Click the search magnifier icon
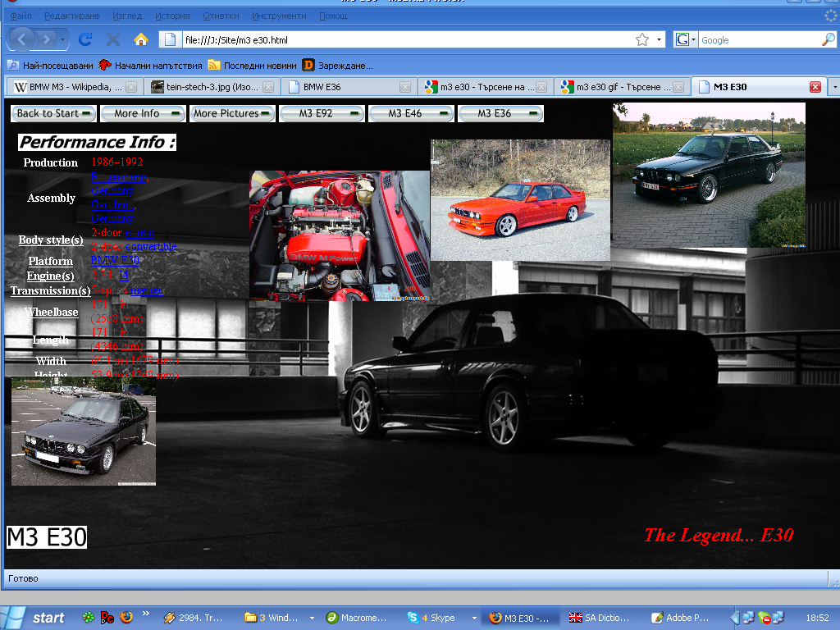The image size is (840, 630). click(x=829, y=39)
